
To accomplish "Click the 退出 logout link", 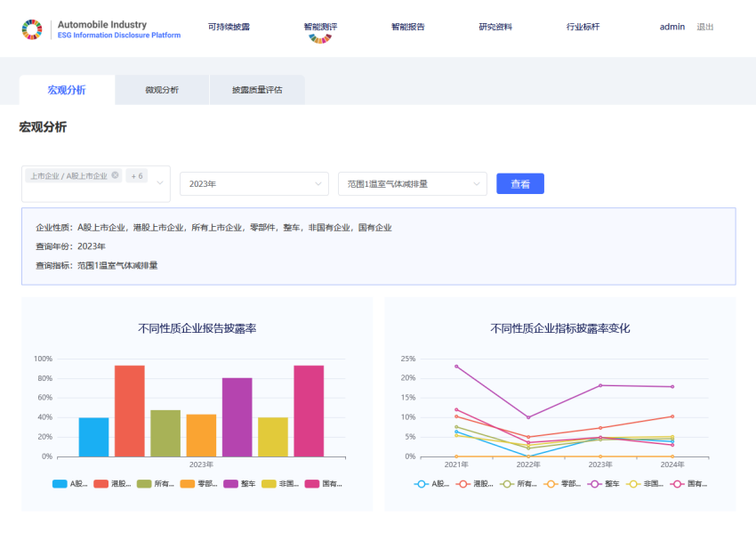I will (x=704, y=27).
